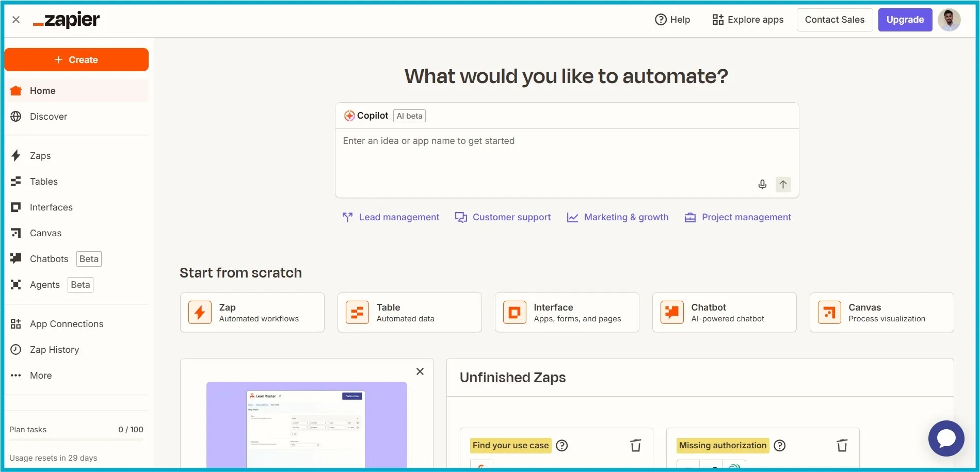Click the Upgrade button

point(904,20)
